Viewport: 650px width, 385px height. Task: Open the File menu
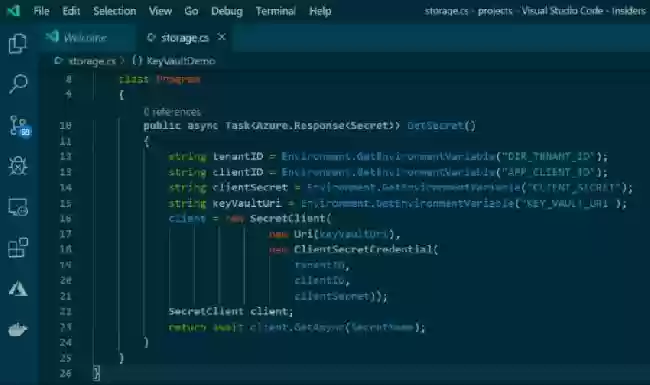click(x=41, y=11)
